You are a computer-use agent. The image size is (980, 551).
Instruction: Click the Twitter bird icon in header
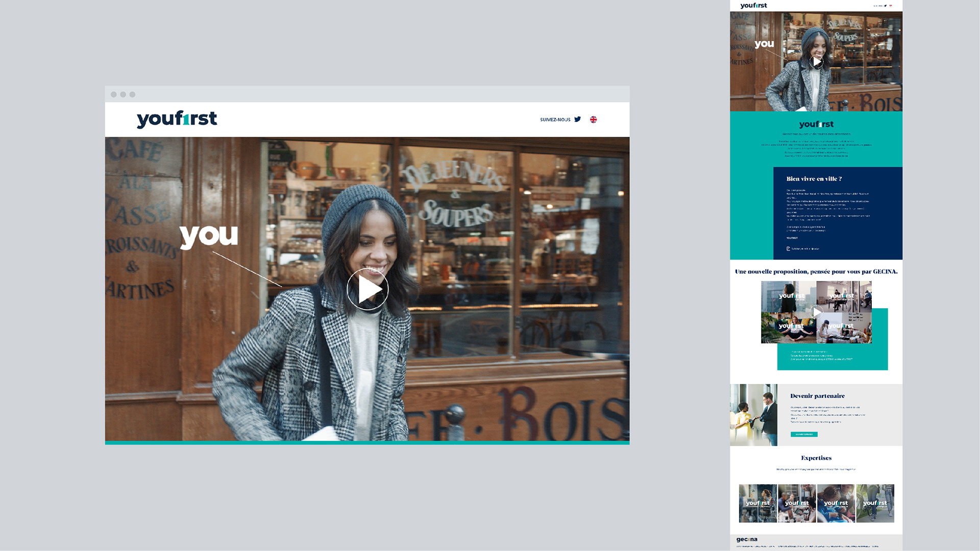pos(577,119)
